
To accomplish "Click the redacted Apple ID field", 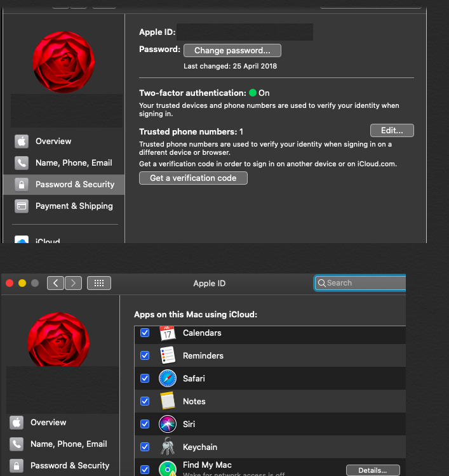I will (x=245, y=32).
